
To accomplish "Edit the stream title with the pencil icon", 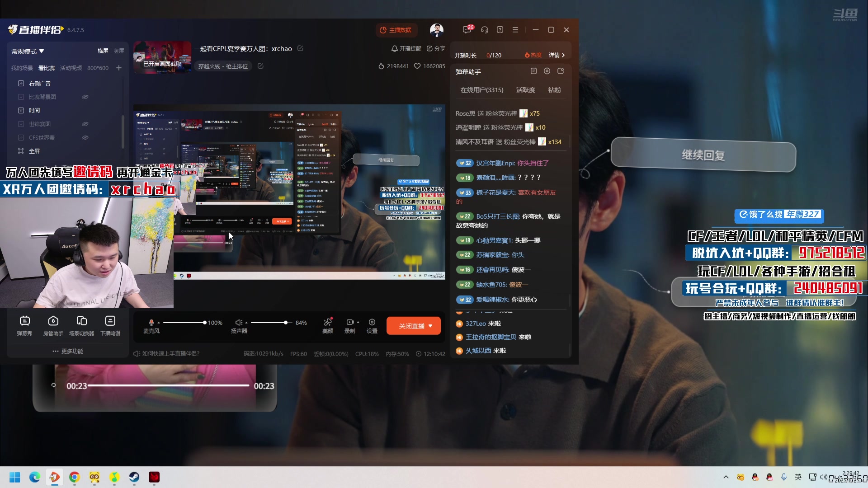I will pyautogui.click(x=300, y=48).
